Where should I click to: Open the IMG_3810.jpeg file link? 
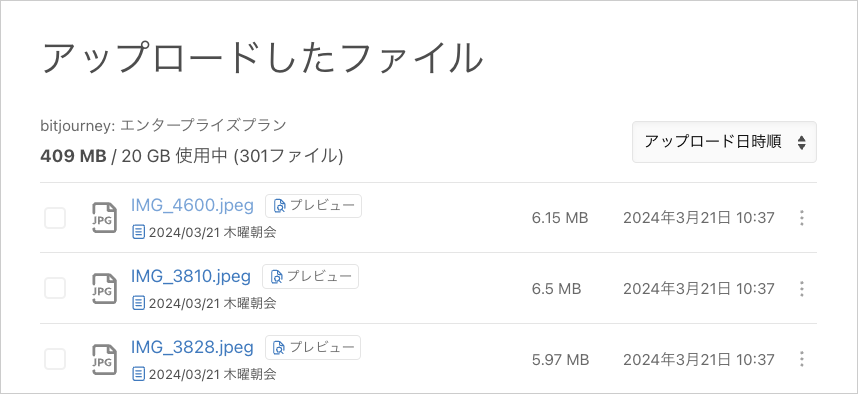click(190, 276)
